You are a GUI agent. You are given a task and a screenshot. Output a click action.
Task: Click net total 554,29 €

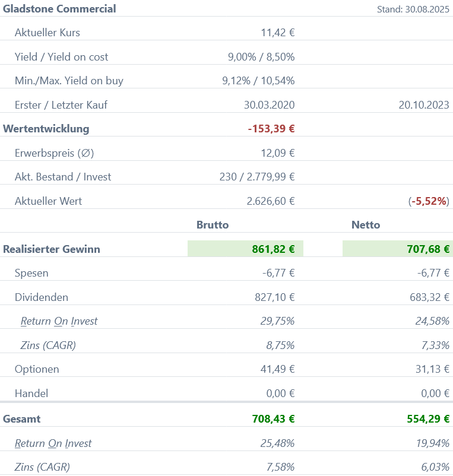428,419
